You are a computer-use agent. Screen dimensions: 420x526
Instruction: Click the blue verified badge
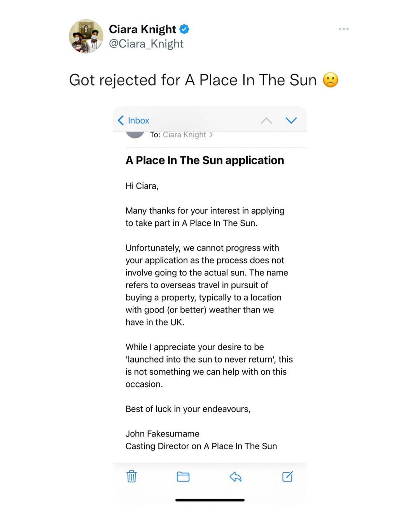184,29
